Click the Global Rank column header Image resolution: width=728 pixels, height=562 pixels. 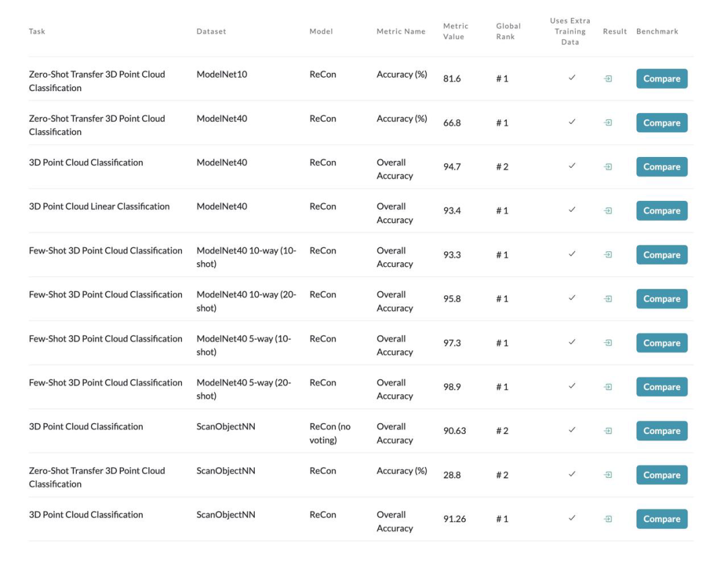pyautogui.click(x=508, y=31)
